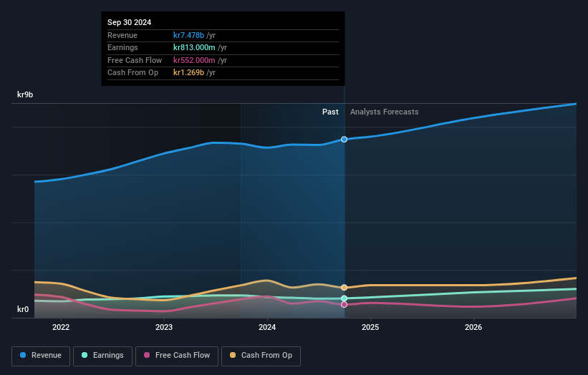Click the Analysts Forecasts label
The height and width of the screenshot is (375, 588).
click(385, 112)
